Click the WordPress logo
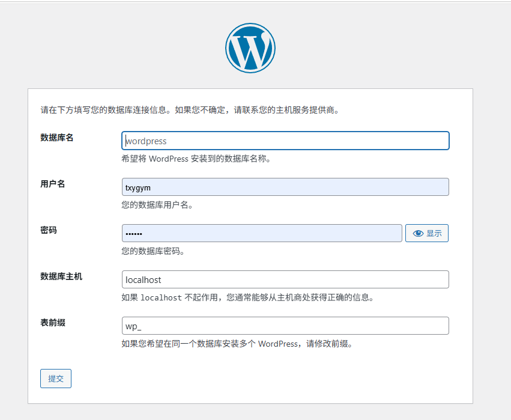 (x=250, y=48)
